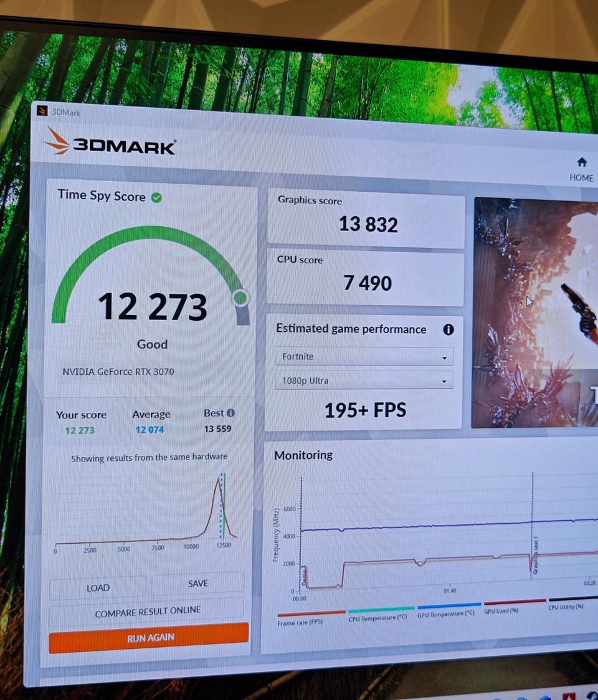Click CPU score value 7 490
Viewport: 598px width, 700px height.
coord(368,283)
